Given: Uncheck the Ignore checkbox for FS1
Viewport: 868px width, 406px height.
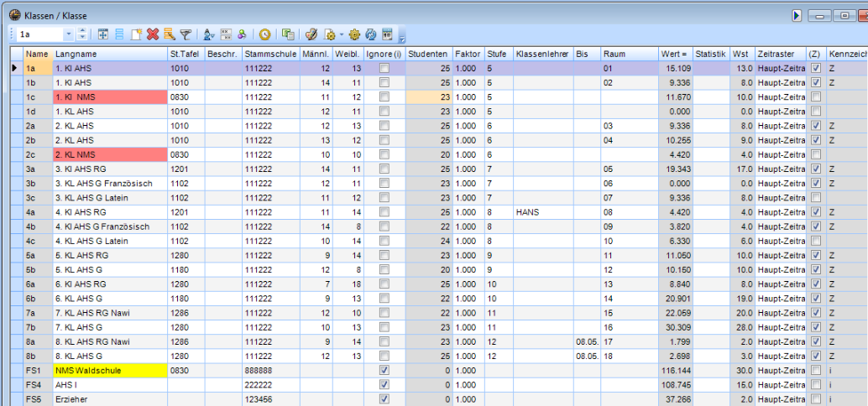Looking at the screenshot, I should pos(384,370).
